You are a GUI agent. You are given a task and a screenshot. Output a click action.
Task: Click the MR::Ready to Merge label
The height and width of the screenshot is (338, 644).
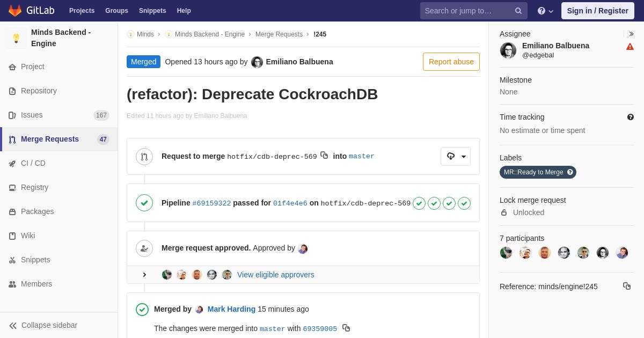pyautogui.click(x=533, y=172)
